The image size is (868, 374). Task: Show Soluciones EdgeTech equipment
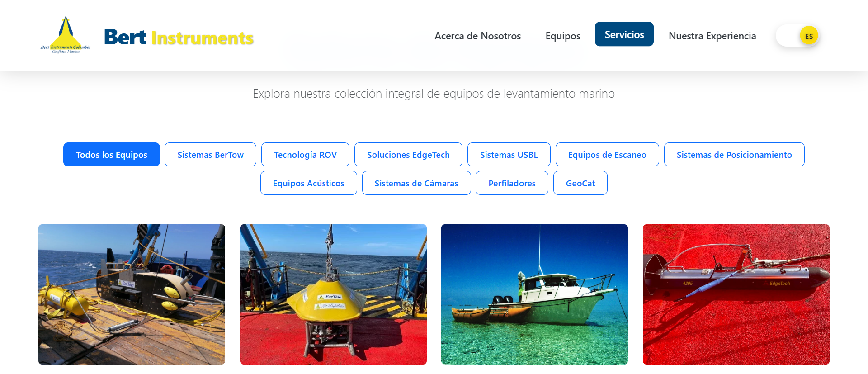408,155
